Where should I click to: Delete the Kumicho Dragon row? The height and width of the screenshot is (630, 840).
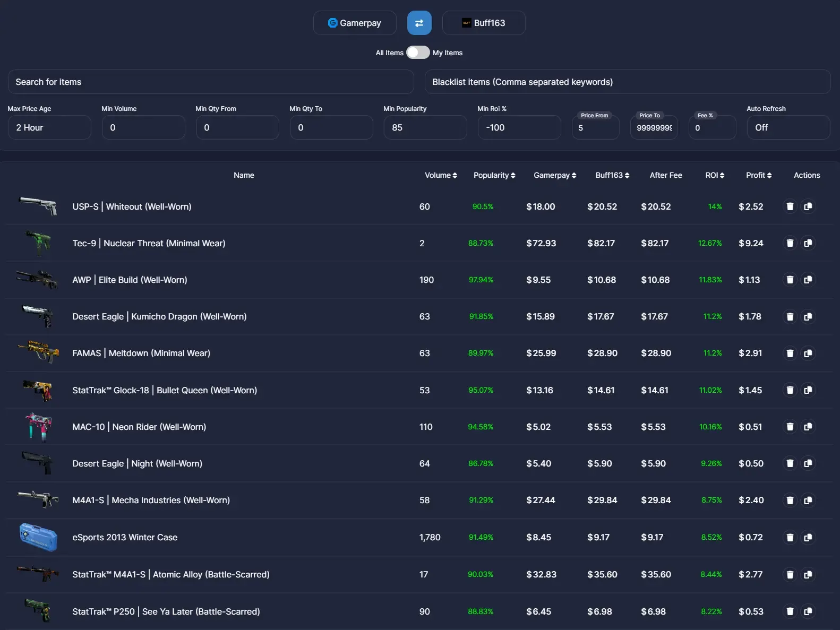[790, 316]
